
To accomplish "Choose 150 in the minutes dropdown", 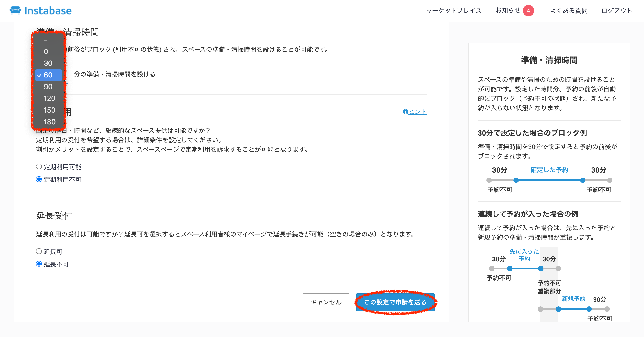I will coord(49,110).
